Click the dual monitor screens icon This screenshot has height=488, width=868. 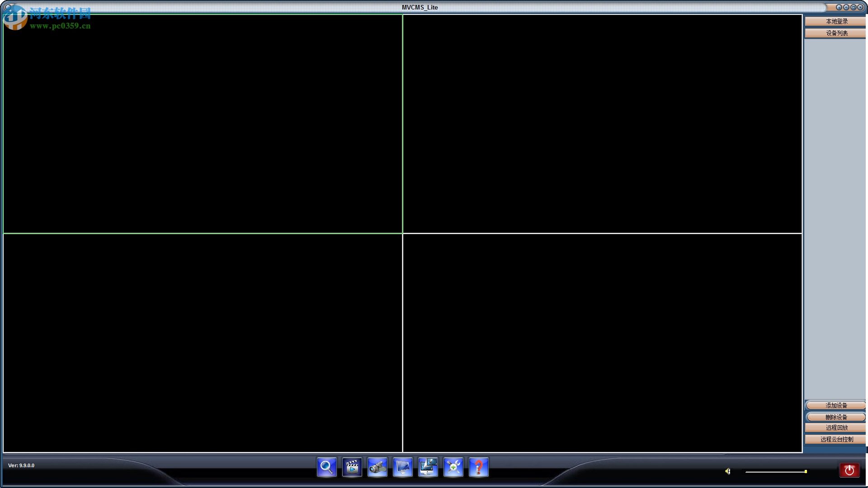[x=428, y=467]
